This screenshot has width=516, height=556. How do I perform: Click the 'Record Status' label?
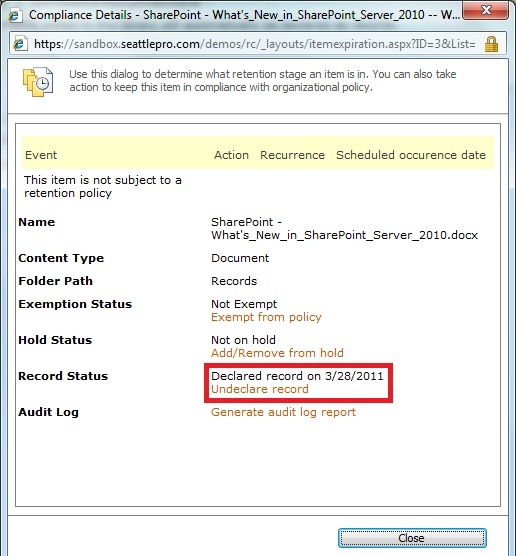[x=63, y=376]
